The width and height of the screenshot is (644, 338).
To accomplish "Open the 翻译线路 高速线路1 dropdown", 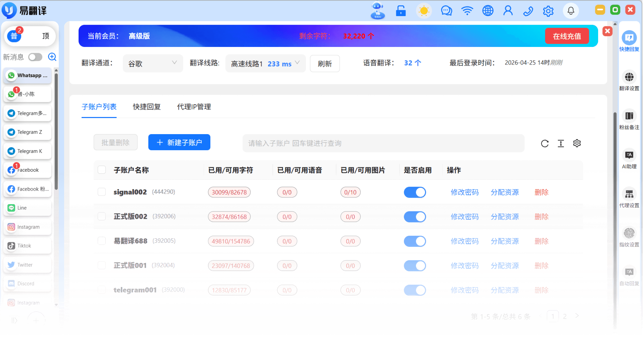I will pyautogui.click(x=265, y=64).
